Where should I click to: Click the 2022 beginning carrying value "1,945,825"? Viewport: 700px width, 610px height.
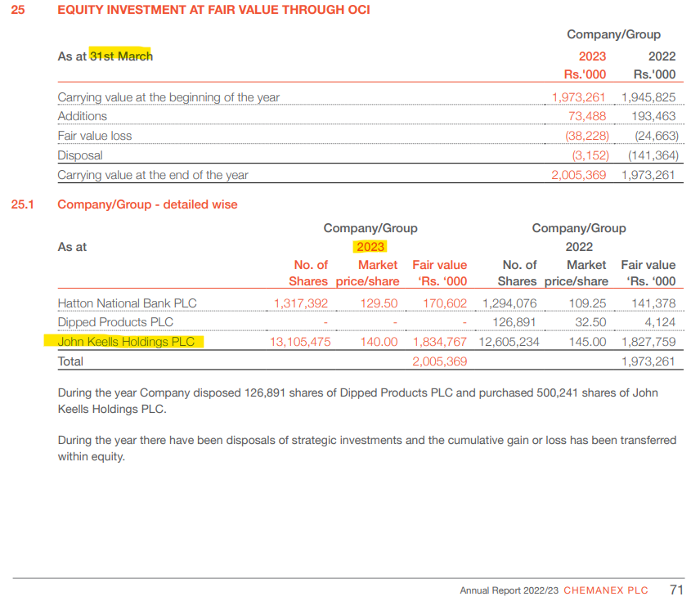tap(648, 97)
